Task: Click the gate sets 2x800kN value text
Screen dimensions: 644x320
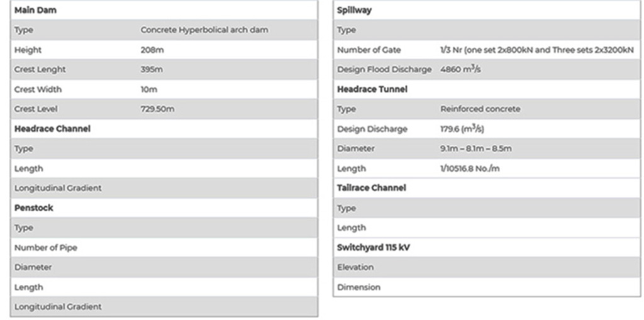Action: pyautogui.click(x=536, y=50)
